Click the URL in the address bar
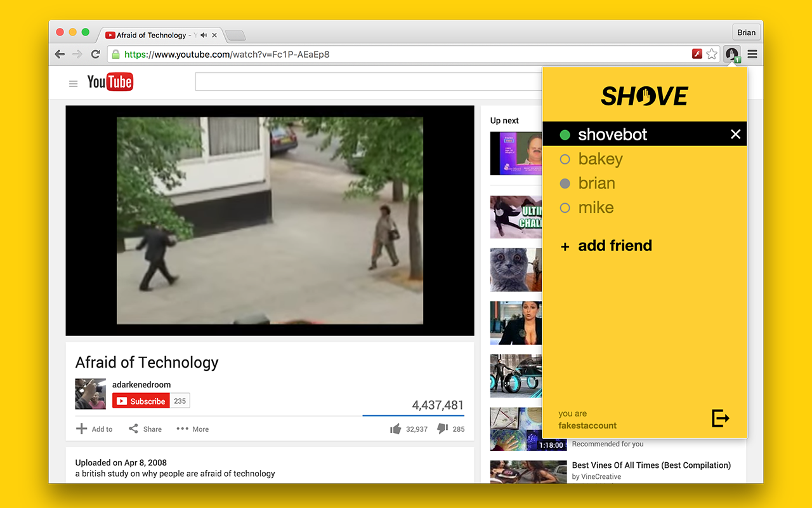The height and width of the screenshot is (508, 812). pos(227,55)
